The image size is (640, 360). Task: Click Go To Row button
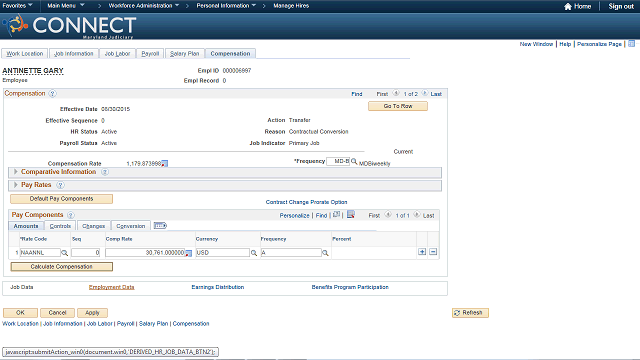(x=398, y=106)
